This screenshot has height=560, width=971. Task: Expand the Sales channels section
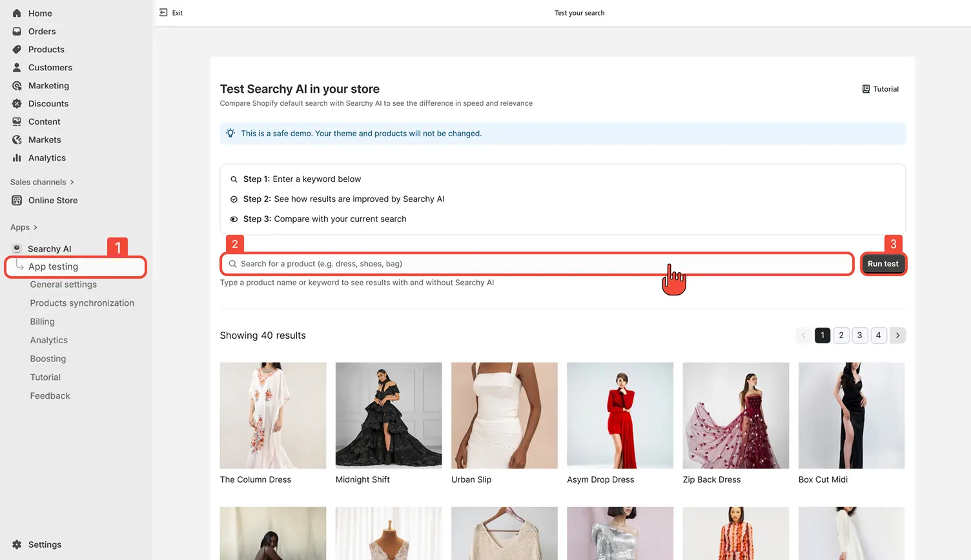click(x=42, y=182)
